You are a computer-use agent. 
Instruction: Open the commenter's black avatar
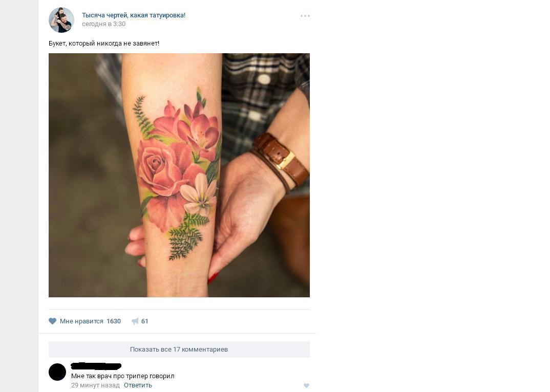[57, 372]
